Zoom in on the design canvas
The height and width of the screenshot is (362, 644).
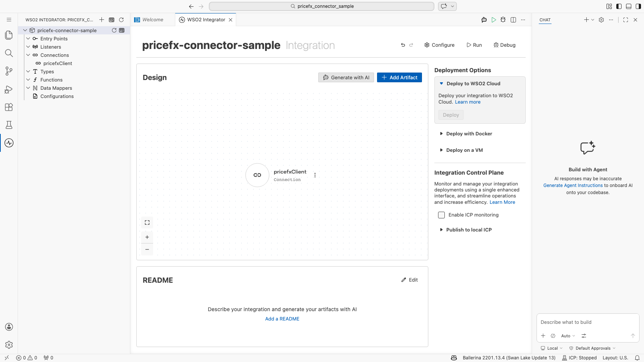(x=147, y=237)
